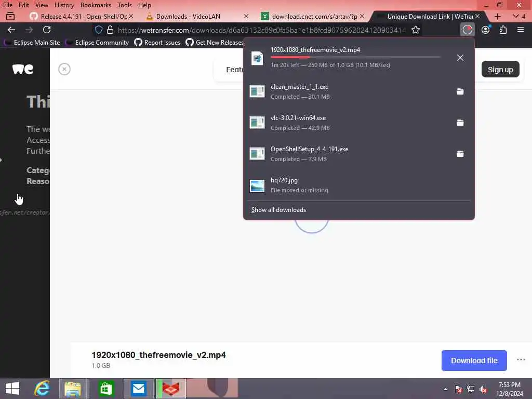Toggle the downloads panel button
Viewport: 532px width, 399px height.
468,30
